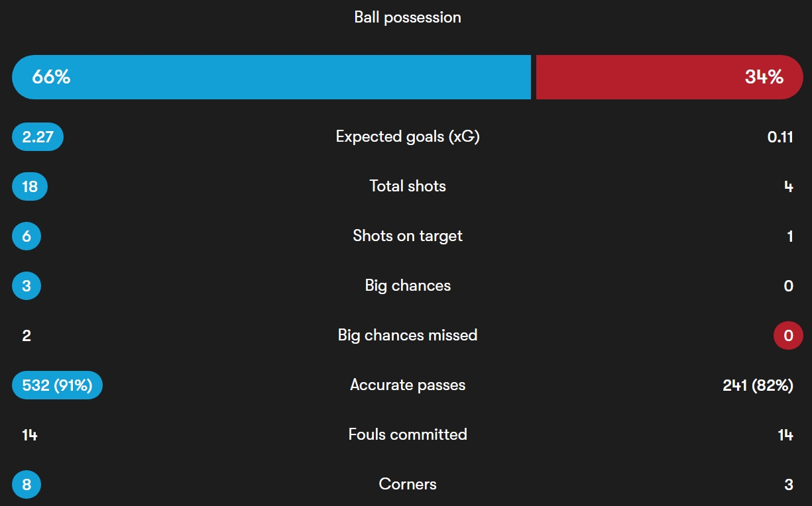Select the 0.11 expected goals value
Viewport: 812px width, 506px height.
[780, 137]
